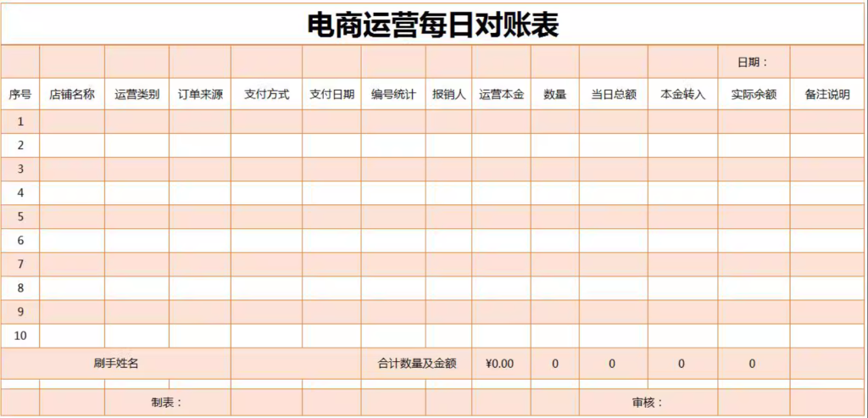
Task: Select the 当日总额 header cell
Action: 614,95
